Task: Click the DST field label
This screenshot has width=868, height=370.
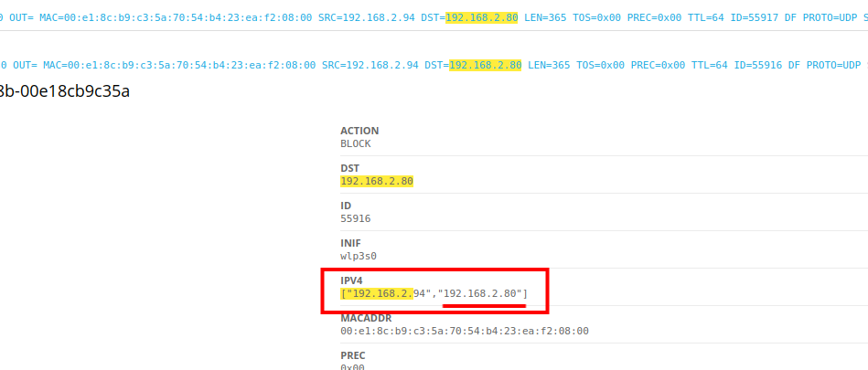Action: tap(348, 168)
